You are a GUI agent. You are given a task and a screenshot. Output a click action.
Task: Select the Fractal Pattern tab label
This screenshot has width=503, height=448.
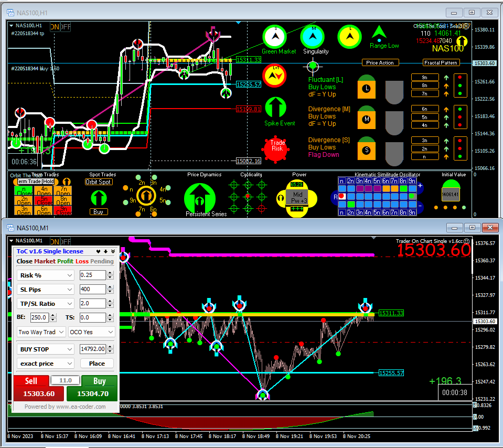(x=441, y=62)
